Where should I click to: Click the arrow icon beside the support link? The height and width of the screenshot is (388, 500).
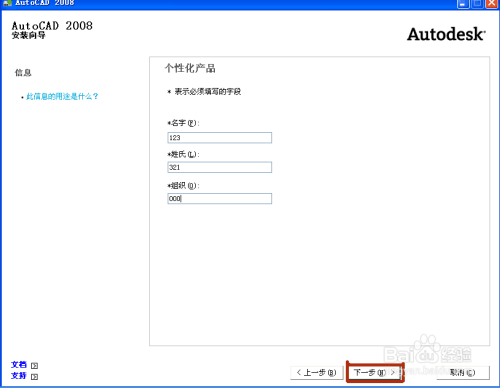(x=34, y=377)
